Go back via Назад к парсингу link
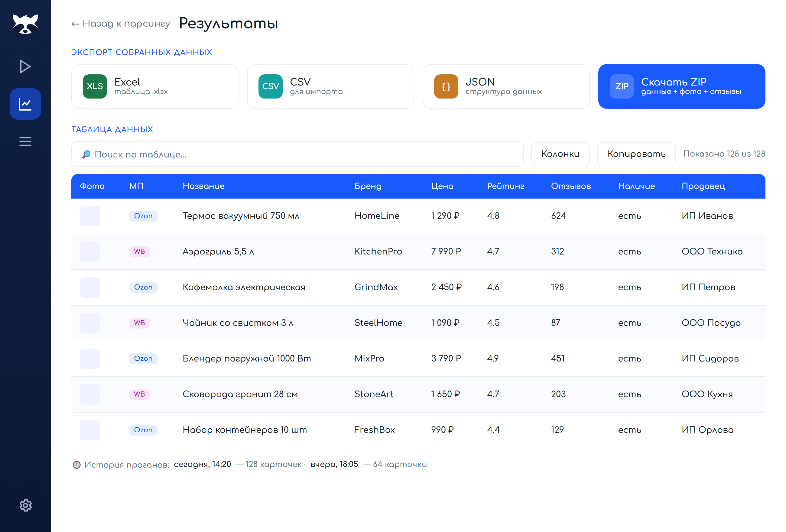Screen dimensions: 786x532 [120, 24]
